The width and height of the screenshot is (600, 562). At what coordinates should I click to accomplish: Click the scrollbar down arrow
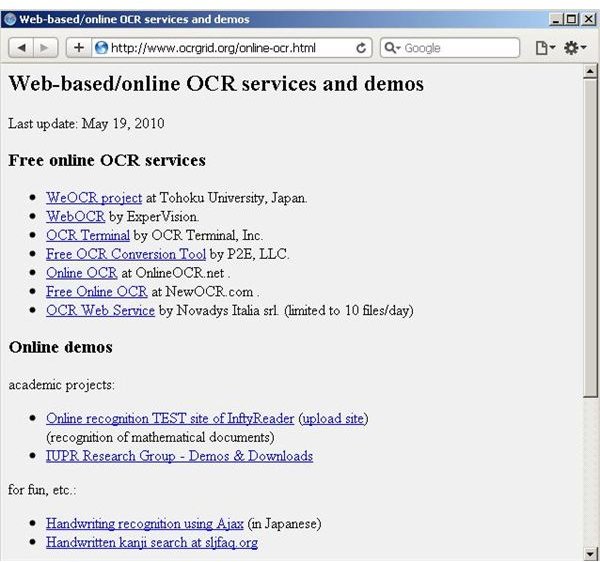point(590,554)
